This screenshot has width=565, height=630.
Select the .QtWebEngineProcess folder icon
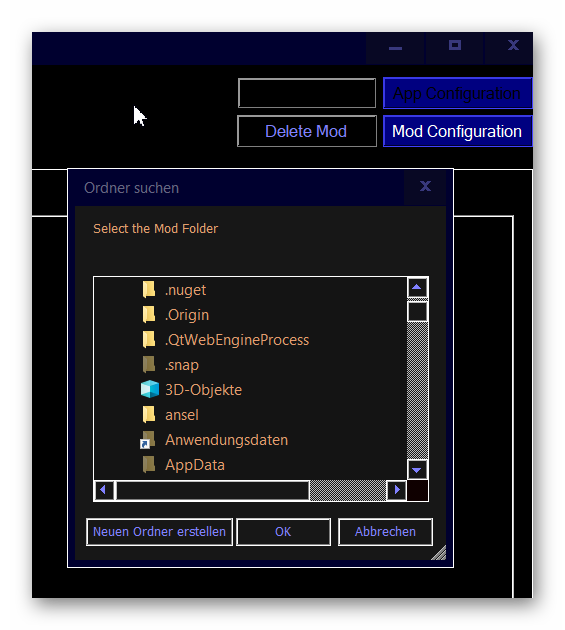(x=149, y=339)
